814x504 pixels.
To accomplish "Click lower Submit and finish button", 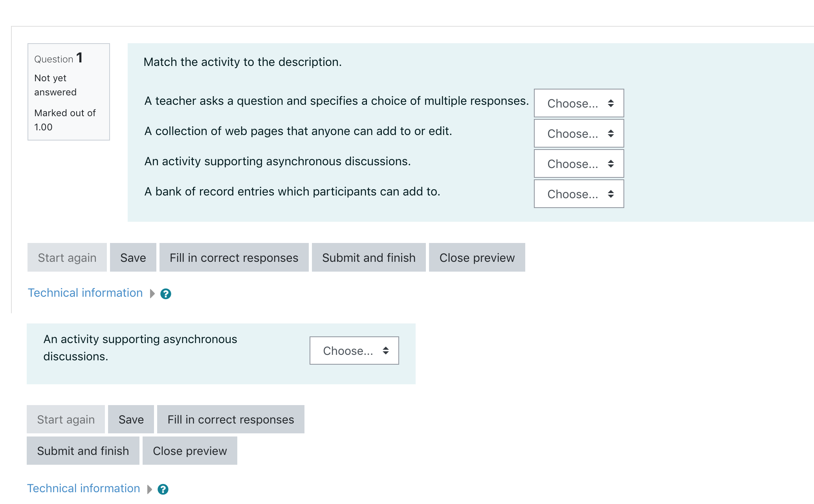I will point(83,451).
